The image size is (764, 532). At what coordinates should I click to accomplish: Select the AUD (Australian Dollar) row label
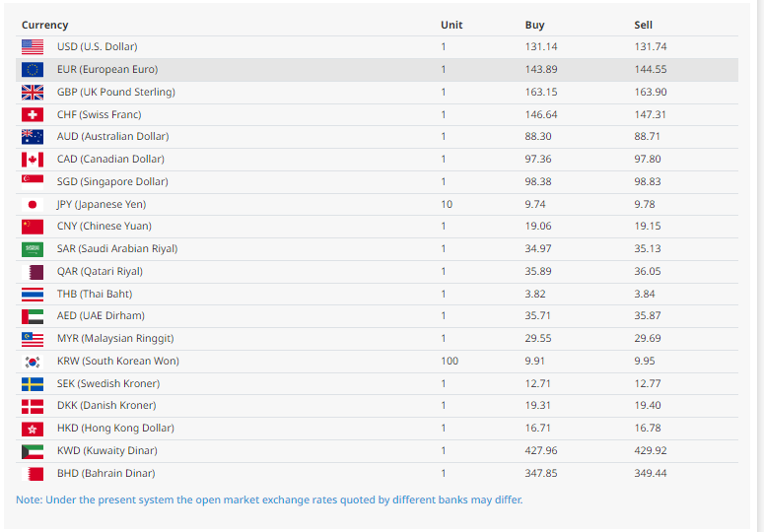pos(112,137)
